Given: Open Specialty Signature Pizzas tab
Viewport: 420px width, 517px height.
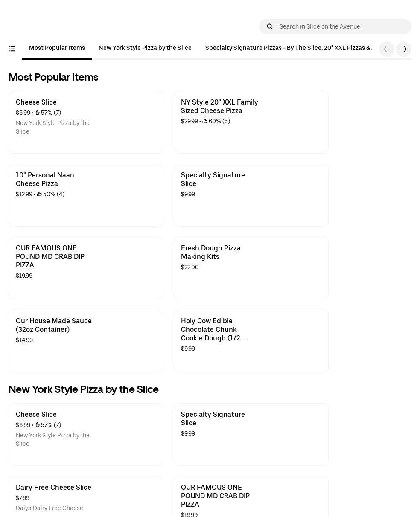Looking at the screenshot, I should (x=288, y=48).
